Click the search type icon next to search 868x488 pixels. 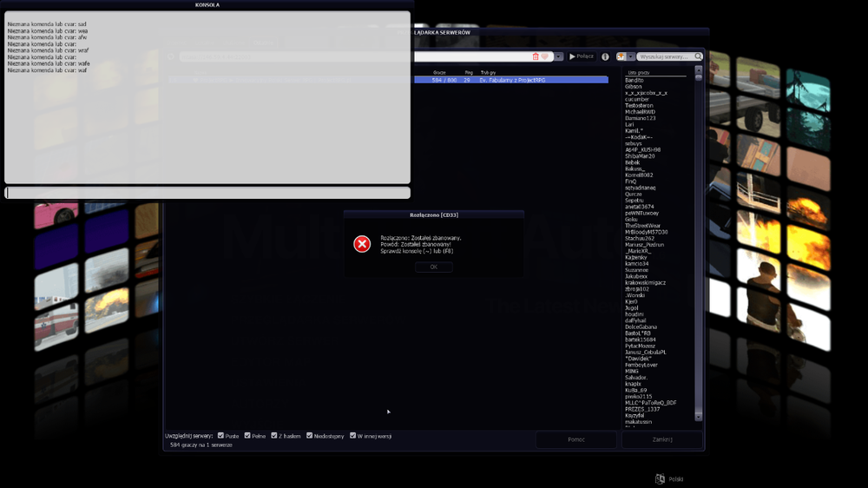(621, 56)
